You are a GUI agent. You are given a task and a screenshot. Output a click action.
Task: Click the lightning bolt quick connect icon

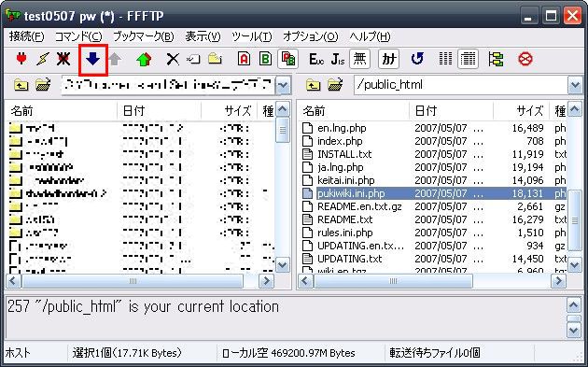[x=42, y=59]
